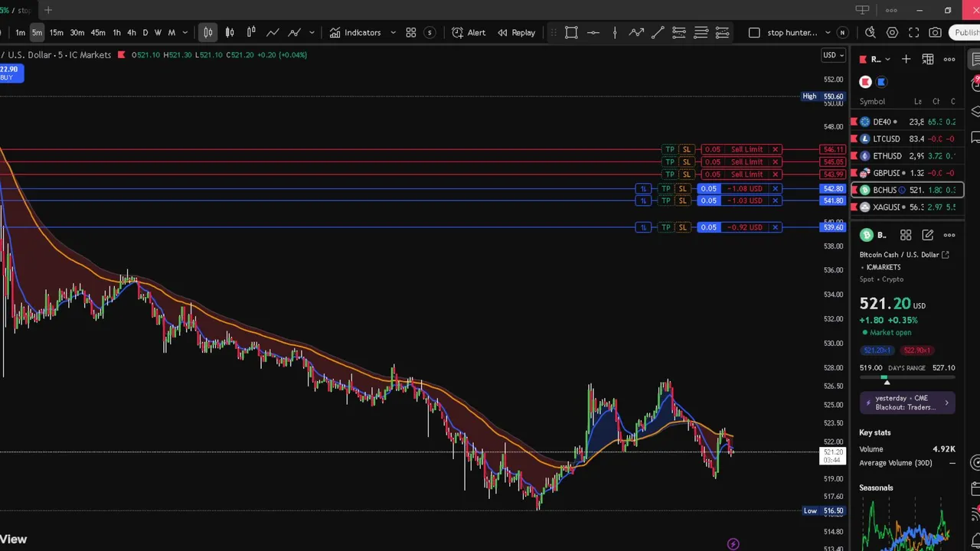Open watchlist advanced view table icon
Image resolution: width=980 pixels, height=551 pixels.
point(928,59)
